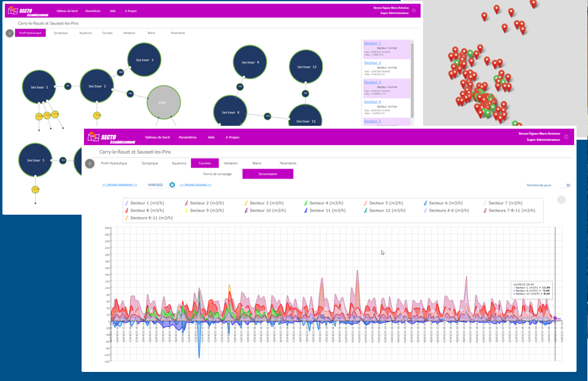Select the Points de comptage sub-tab
588x381 pixels.
[218, 174]
